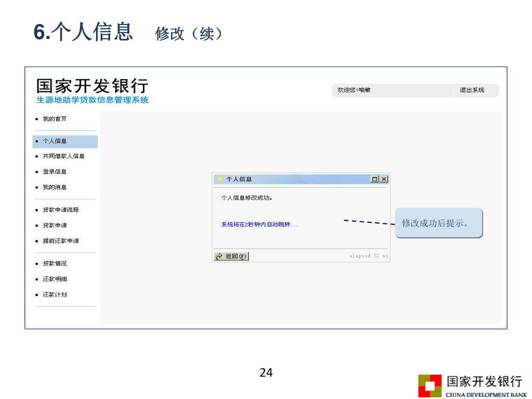Click the 返回(F) button in dialog
The image size is (532, 399).
(x=231, y=256)
